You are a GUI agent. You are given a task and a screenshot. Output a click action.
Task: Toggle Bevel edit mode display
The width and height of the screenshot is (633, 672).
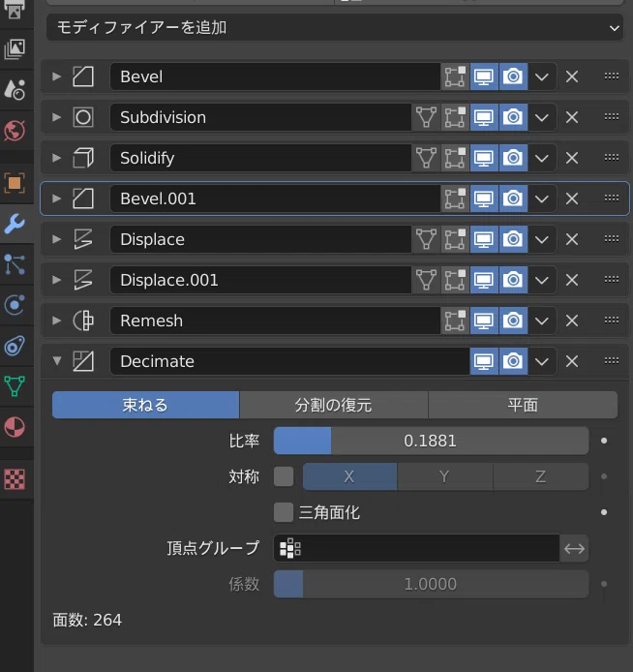[x=455, y=76]
